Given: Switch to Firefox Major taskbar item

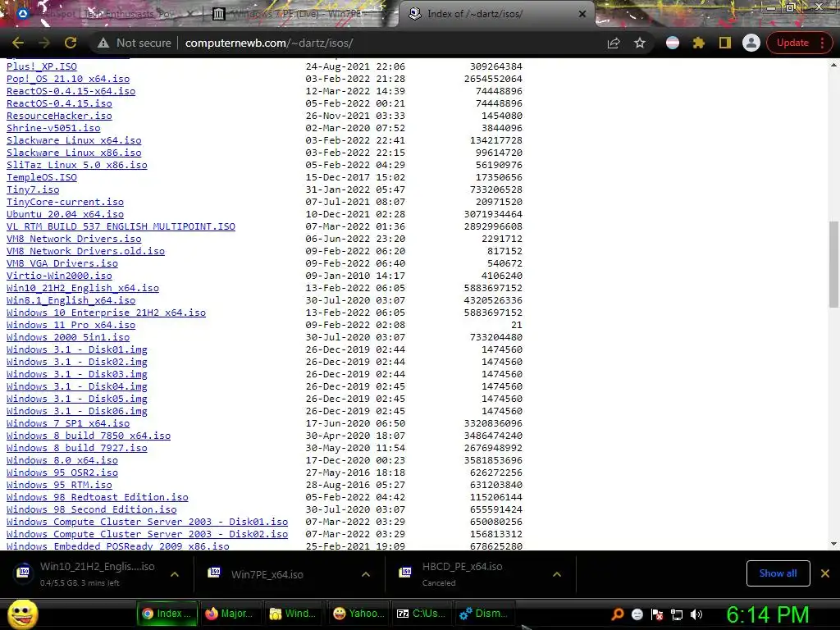Looking at the screenshot, I should point(231,614).
